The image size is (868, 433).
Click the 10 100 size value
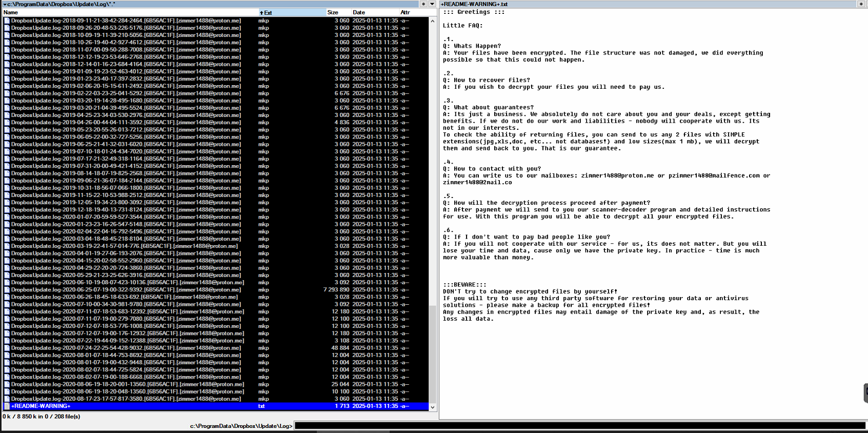pyautogui.click(x=340, y=391)
